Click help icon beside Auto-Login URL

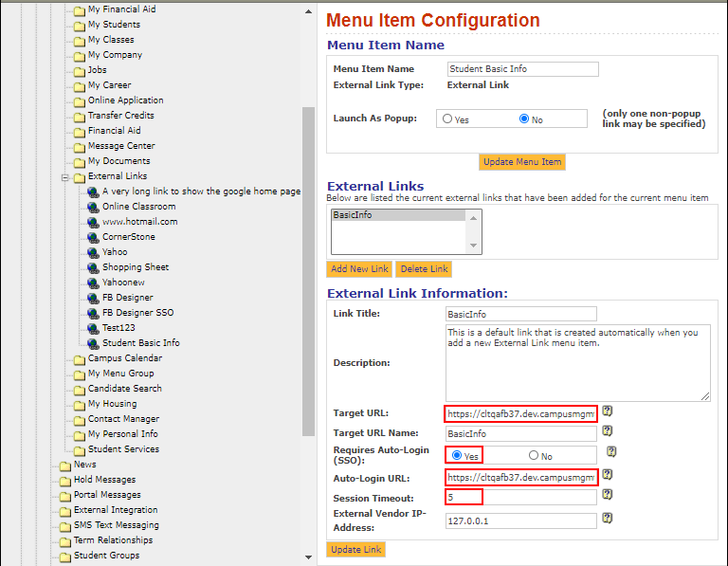click(x=608, y=475)
